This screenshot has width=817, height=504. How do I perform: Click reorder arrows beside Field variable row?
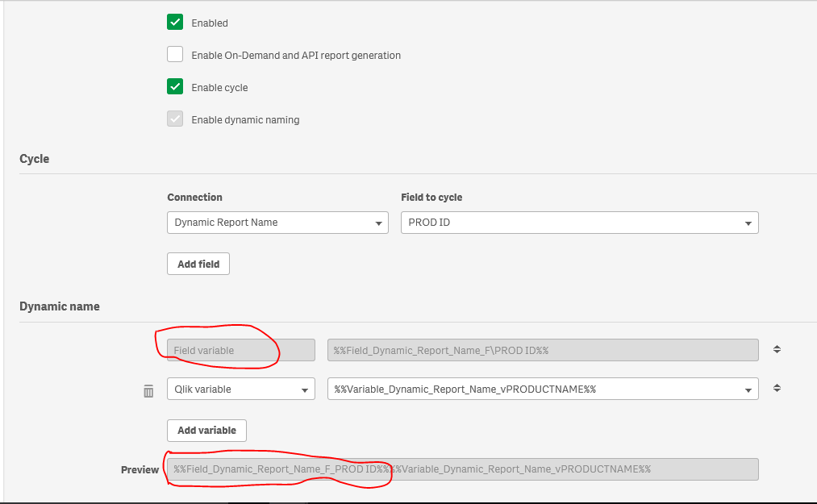(x=777, y=349)
